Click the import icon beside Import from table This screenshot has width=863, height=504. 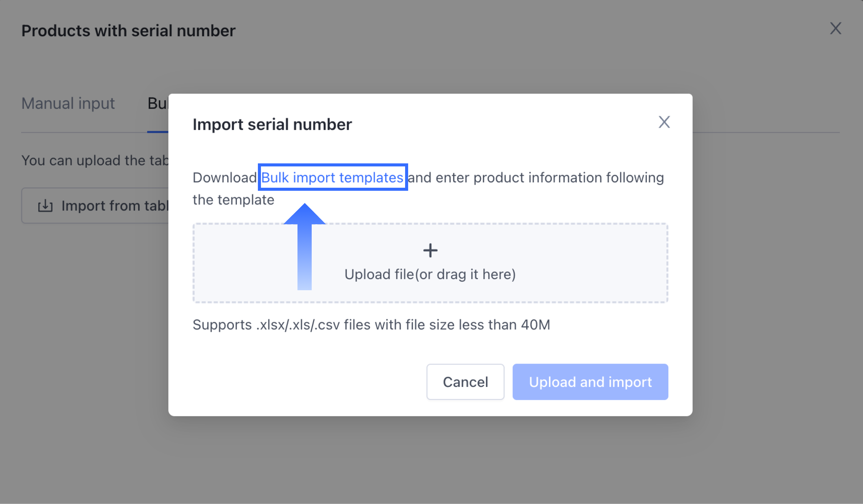pos(45,206)
